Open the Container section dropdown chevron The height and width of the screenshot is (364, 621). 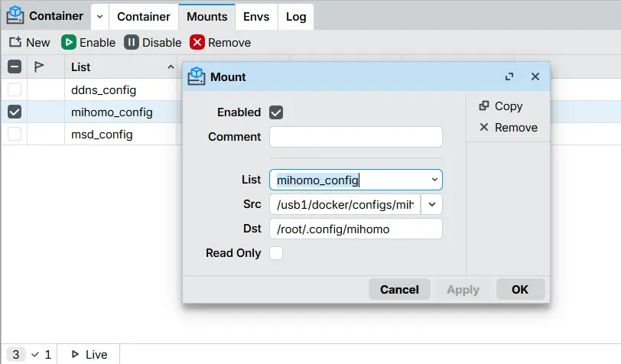click(x=100, y=16)
